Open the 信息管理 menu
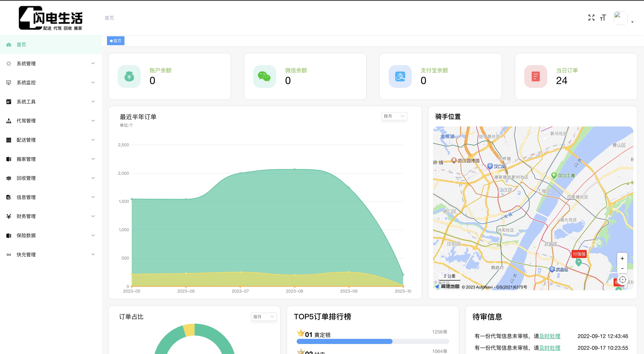644x354 pixels. pos(51,197)
